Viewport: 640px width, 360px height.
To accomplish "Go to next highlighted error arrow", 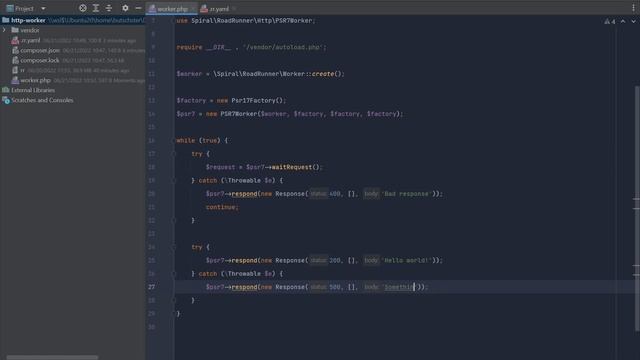I will [x=633, y=21].
